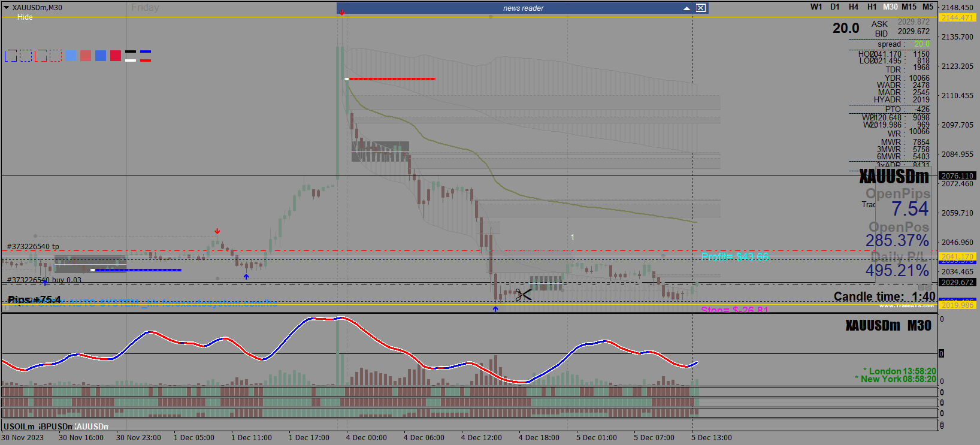Pick the light red filled square swatch
This screenshot has height=445, width=980.
86,56
